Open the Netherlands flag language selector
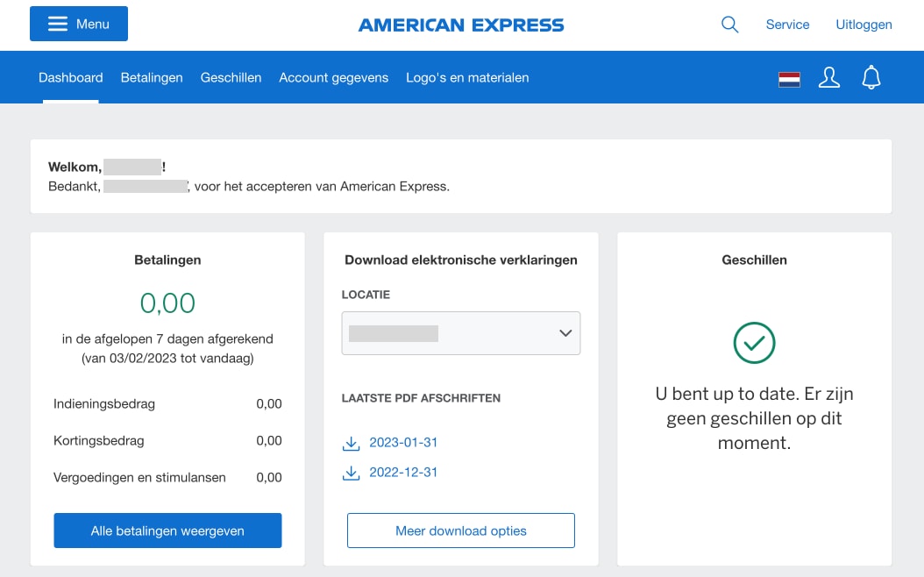The image size is (924, 577). pyautogui.click(x=789, y=79)
